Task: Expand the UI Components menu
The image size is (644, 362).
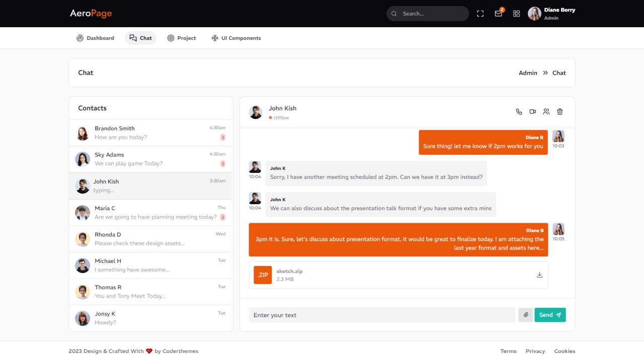Action: tap(236, 38)
